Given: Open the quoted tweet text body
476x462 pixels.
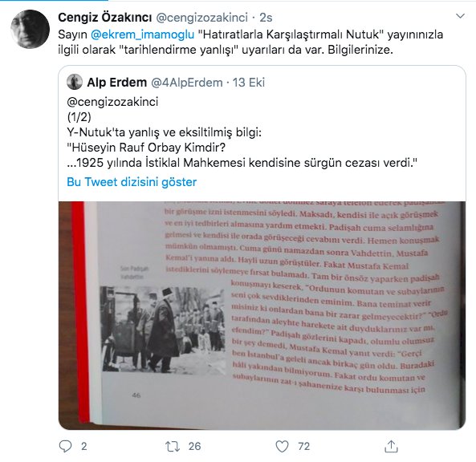Looking at the screenshot, I should (242, 132).
